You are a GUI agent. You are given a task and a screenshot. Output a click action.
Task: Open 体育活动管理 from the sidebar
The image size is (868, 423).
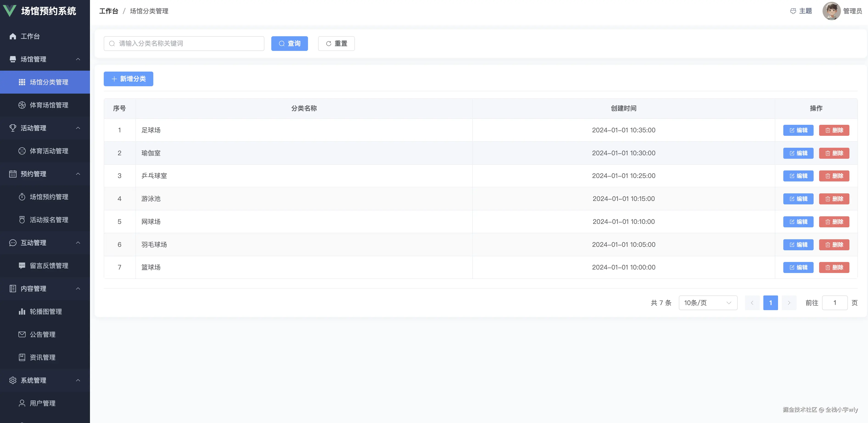pos(49,151)
